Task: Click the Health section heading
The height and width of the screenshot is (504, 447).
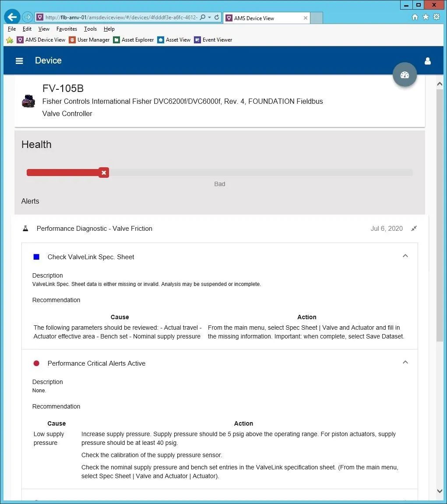Action: (36, 145)
